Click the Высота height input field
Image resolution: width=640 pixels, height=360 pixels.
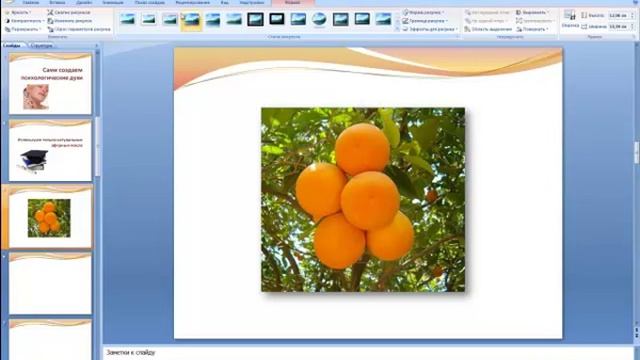pos(618,16)
